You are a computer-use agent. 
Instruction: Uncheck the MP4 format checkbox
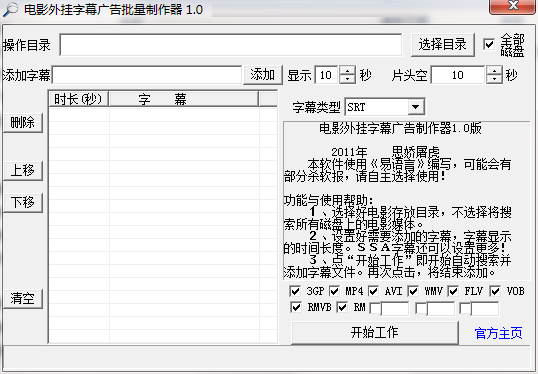coord(334,291)
